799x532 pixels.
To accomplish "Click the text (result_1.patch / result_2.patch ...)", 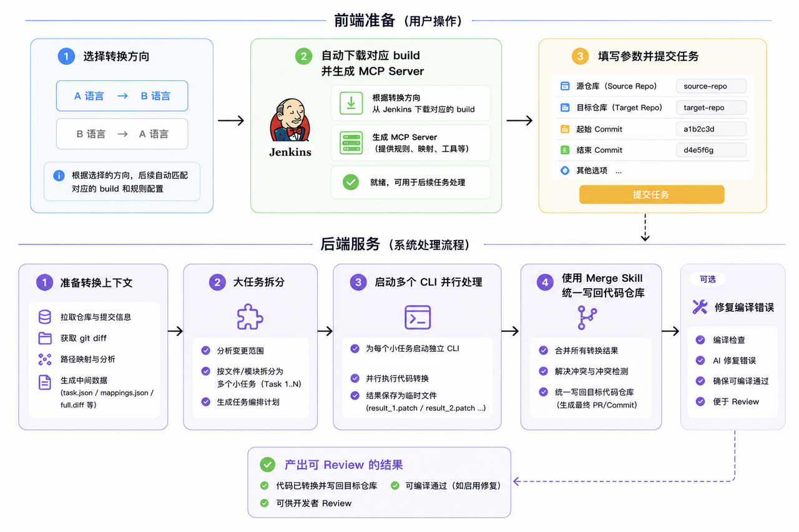I will click(426, 409).
